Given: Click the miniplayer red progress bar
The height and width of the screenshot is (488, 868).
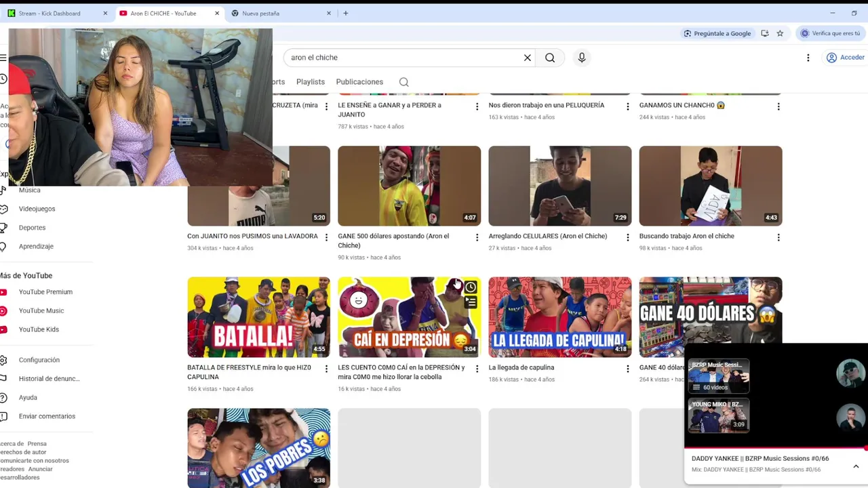Looking at the screenshot, I should click(776, 448).
